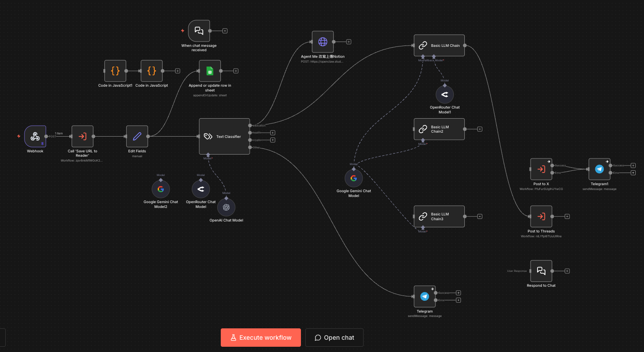The height and width of the screenshot is (352, 644).
Task: Click the OpenRouter Chat Model1 icon
Action: (445, 95)
